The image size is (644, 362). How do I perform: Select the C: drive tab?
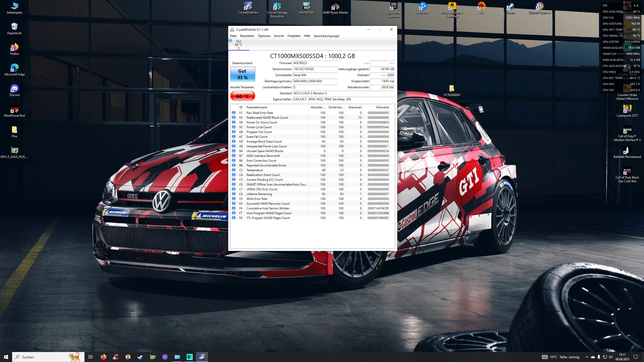(x=238, y=45)
